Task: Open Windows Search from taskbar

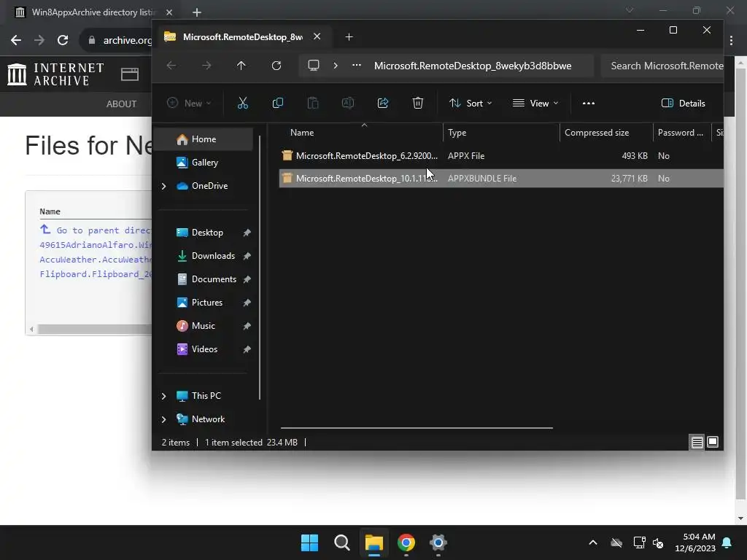Action: pos(342,542)
